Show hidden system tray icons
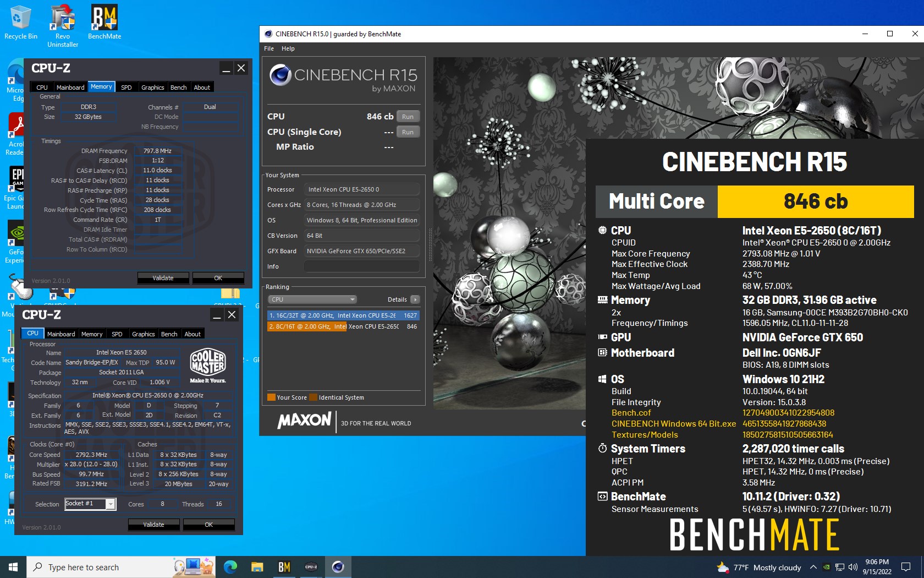 813,567
